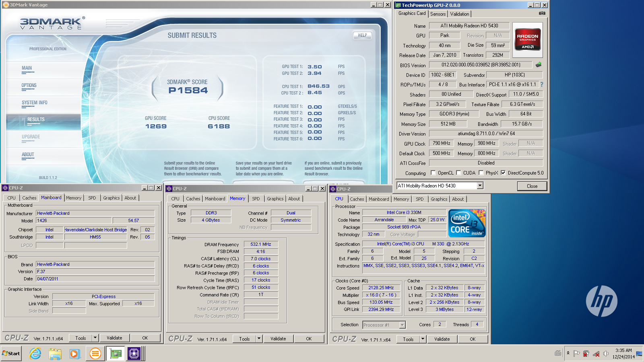Select OPTIONS in 3DMark sidebar

29,85
